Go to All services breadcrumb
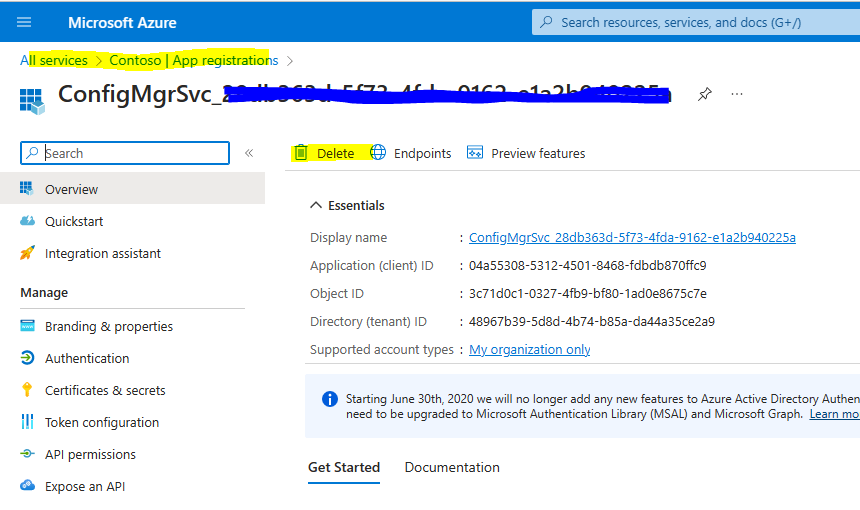The width and height of the screenshot is (860, 510). (54, 60)
